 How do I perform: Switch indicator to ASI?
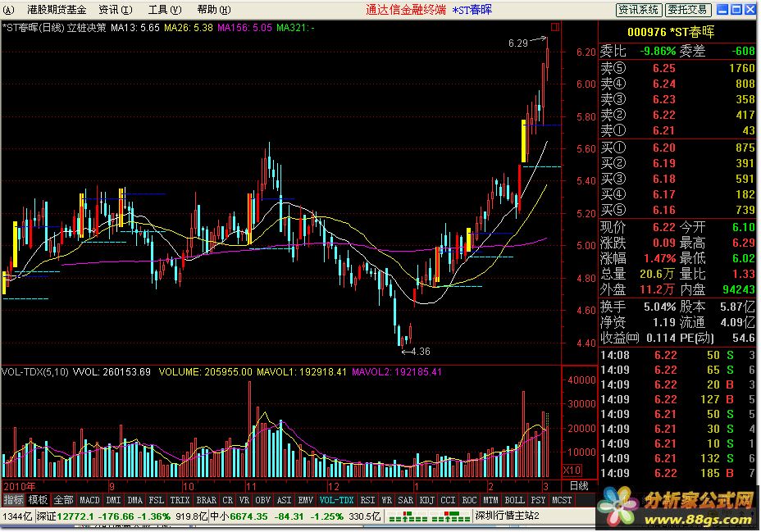[284, 500]
